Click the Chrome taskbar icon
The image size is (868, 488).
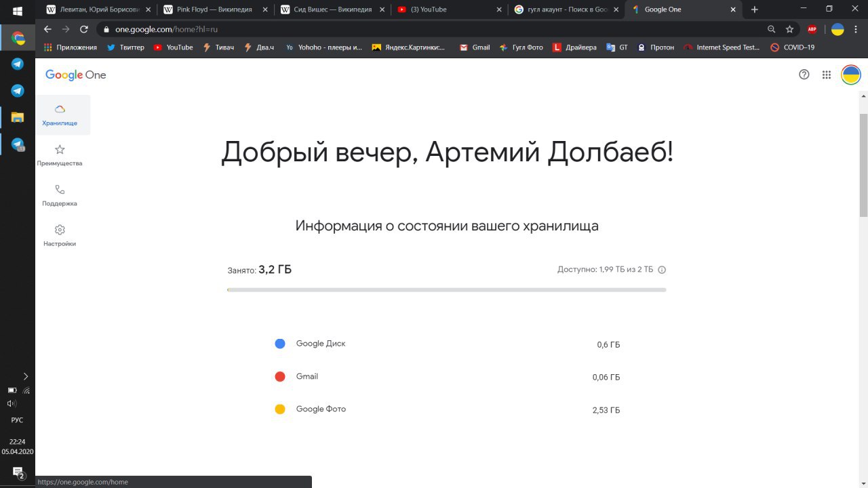point(18,38)
